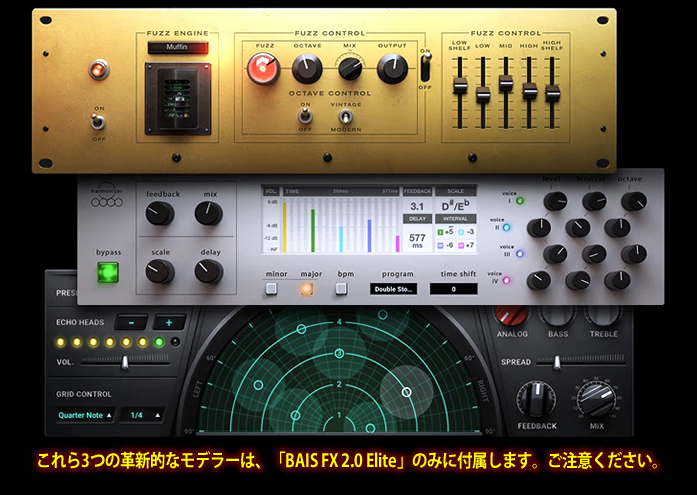Image resolution: width=697 pixels, height=495 pixels.
Task: Toggle the green voice I LED
Action: 519,201
